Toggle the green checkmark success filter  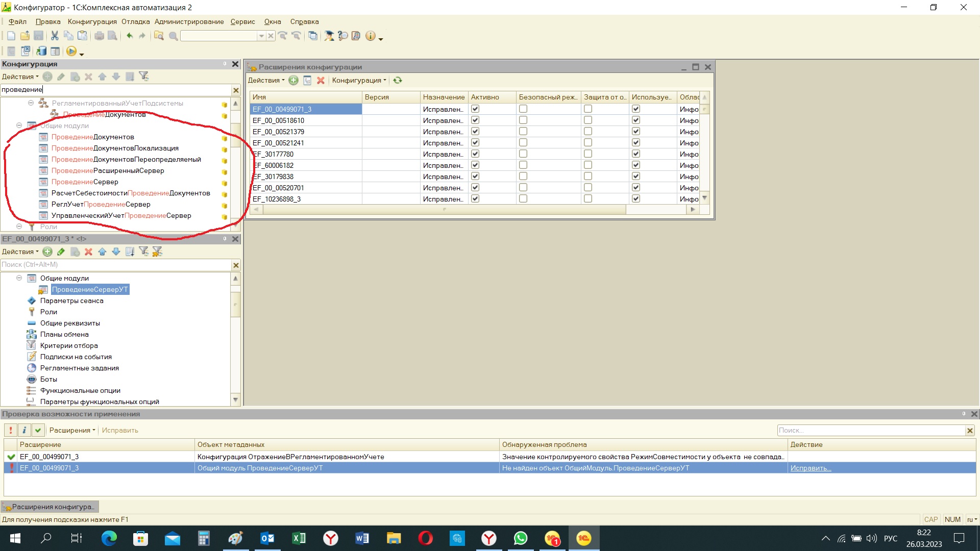(x=38, y=430)
